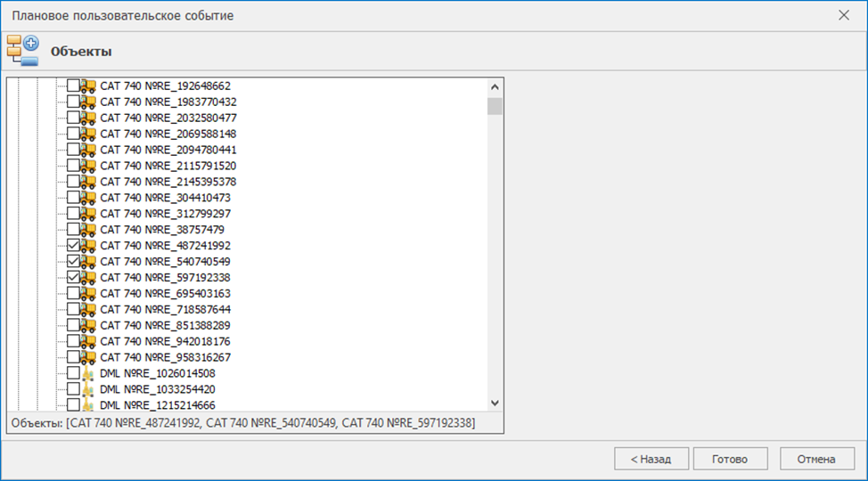Click truck icon of CAT 740 №RE_192648662
The image size is (868, 481).
coord(88,86)
